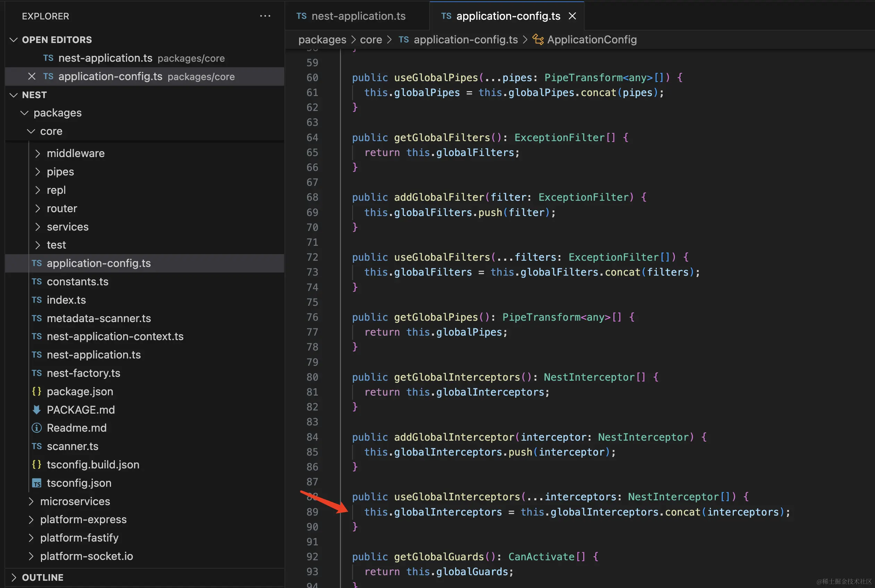
Task: Collapse the core folder
Action: (32, 131)
